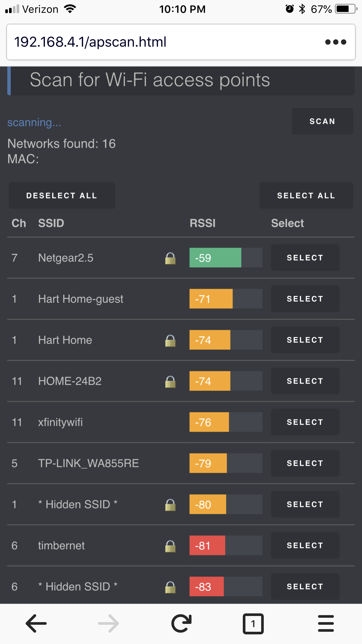Image resolution: width=362 pixels, height=644 pixels.
Task: Tap the browser back arrow
Action: (x=36, y=623)
